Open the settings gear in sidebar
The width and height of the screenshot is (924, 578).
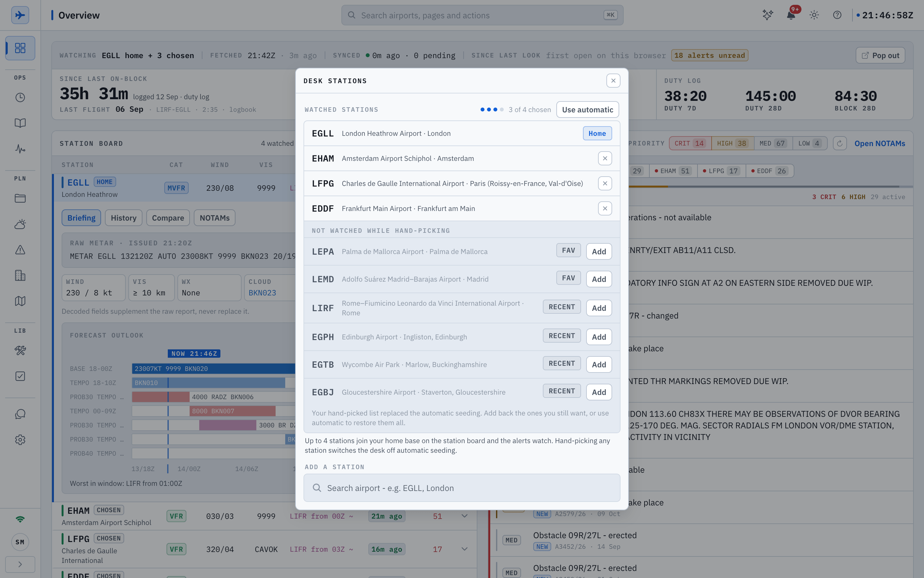coord(20,440)
